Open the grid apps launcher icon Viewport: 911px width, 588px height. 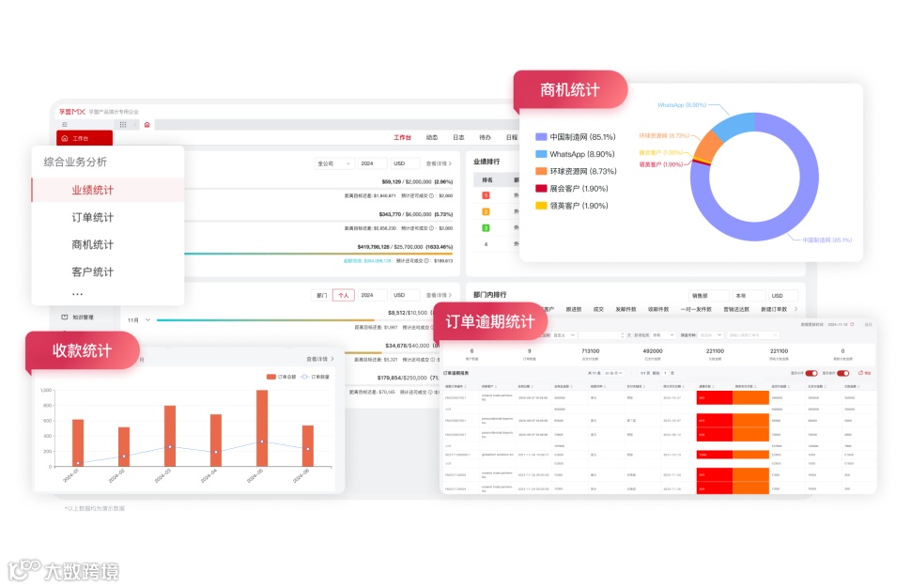(123, 124)
